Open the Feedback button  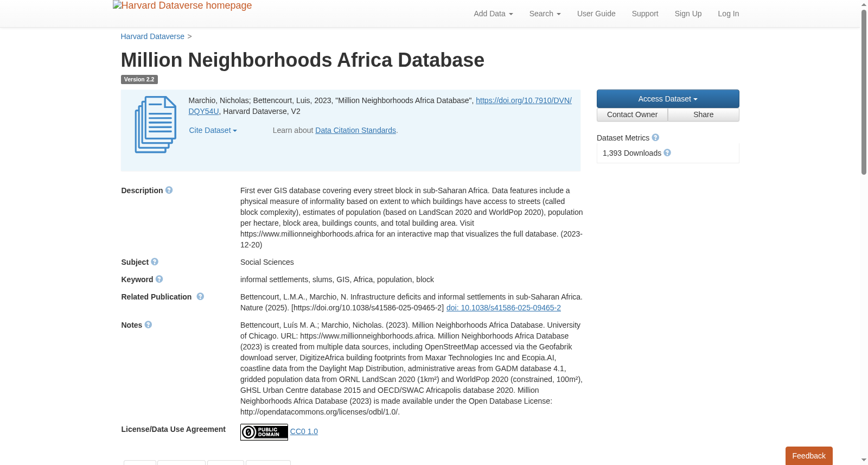809,456
